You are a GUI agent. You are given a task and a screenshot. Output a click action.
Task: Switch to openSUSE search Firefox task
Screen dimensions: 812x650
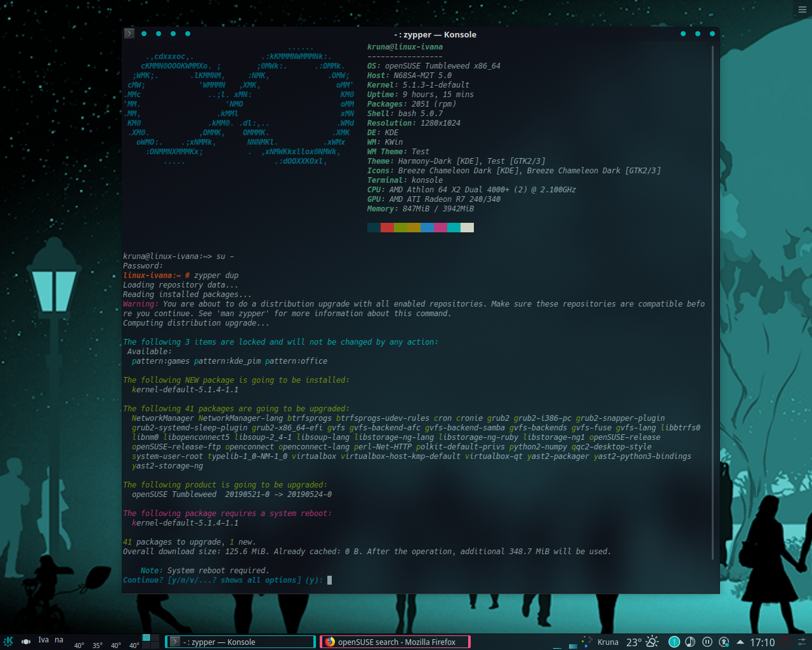395,642
